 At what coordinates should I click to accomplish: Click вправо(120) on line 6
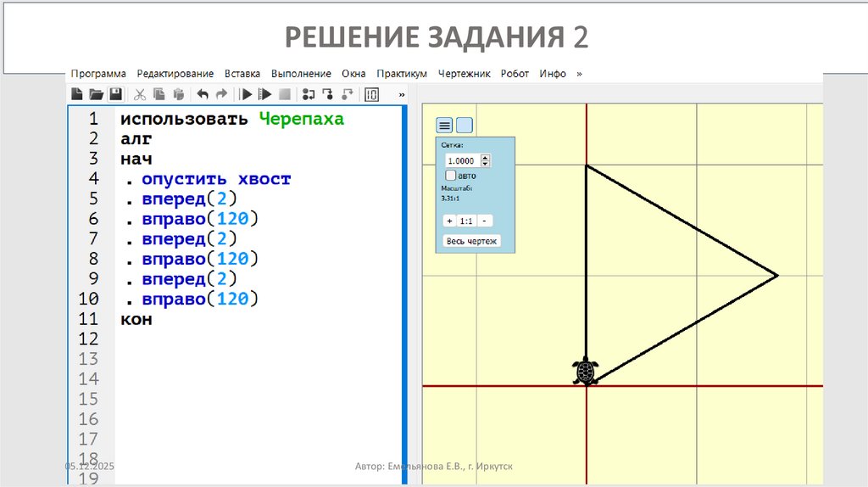tap(200, 219)
